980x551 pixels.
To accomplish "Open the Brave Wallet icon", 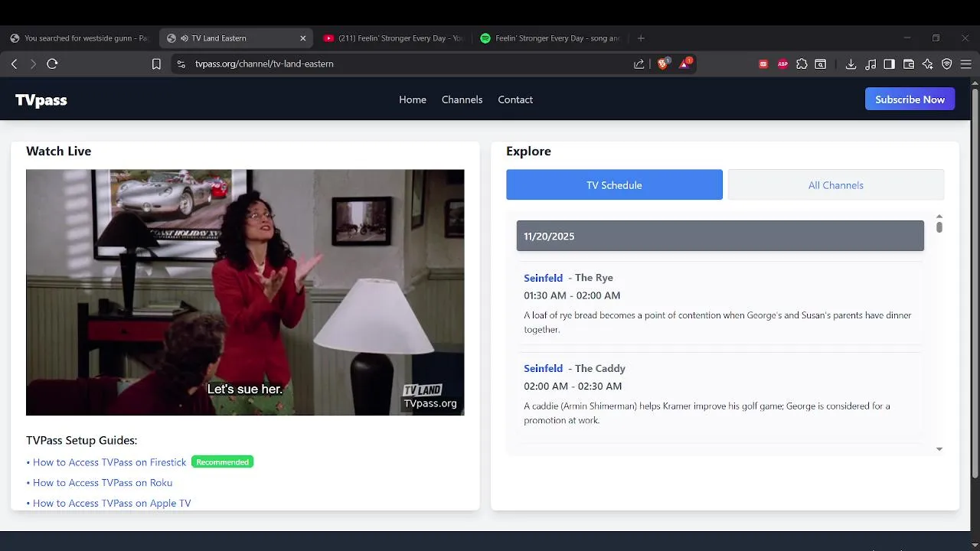I will [909, 64].
